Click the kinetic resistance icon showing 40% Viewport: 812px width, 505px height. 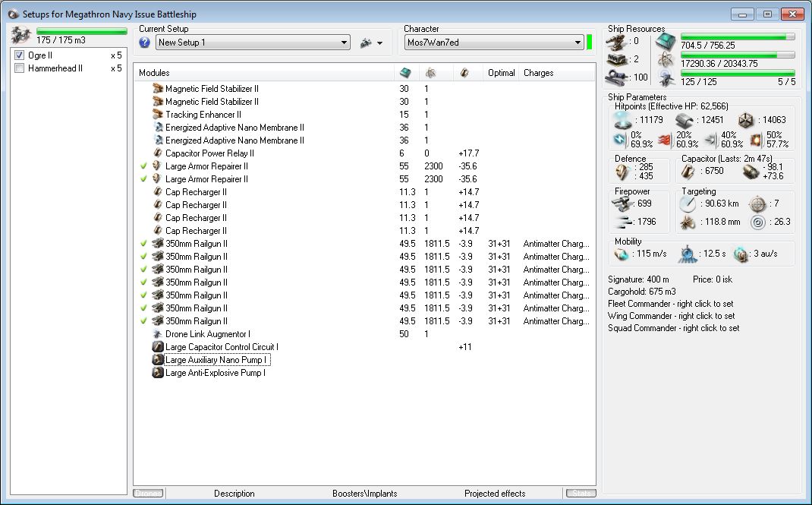coord(710,139)
